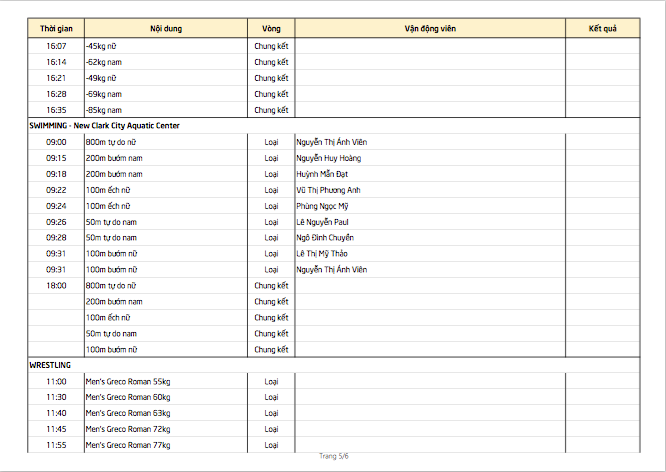
Task: Select athlete name Nguyễn Huy Hoàng
Action: (329, 158)
